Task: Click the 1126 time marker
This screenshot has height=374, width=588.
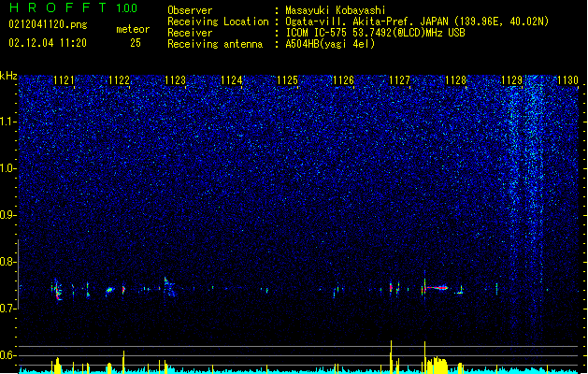Action: [343, 80]
